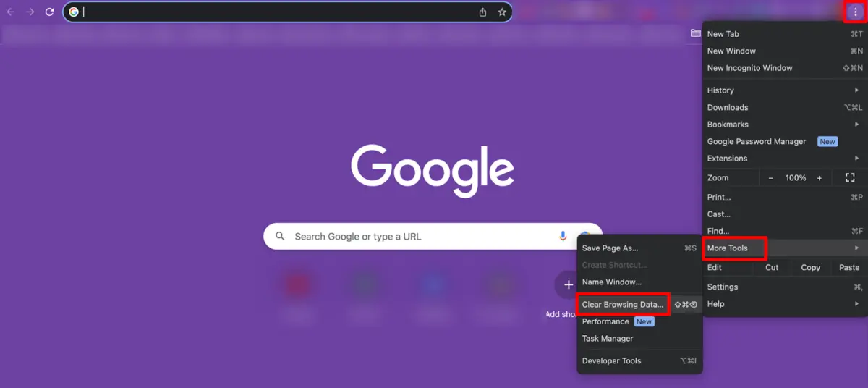868x388 pixels.
Task: Select Clear Browsing Data...
Action: tap(639, 305)
